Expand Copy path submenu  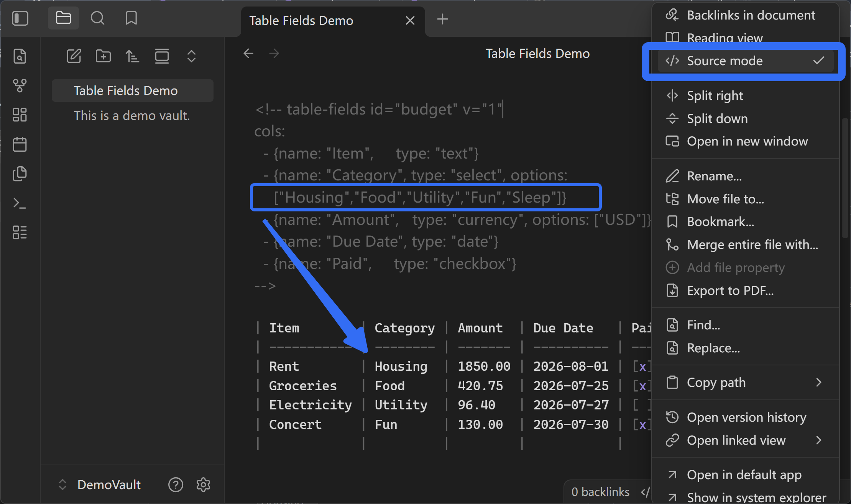745,383
